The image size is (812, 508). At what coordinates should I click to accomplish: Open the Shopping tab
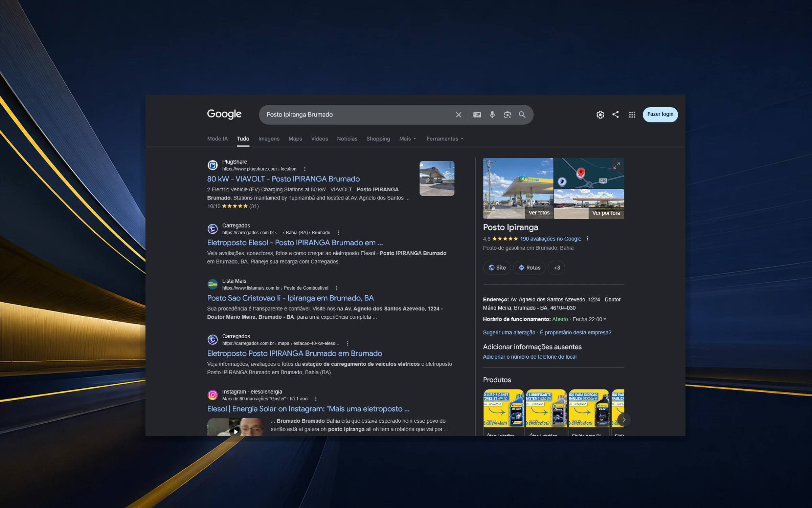tap(378, 139)
